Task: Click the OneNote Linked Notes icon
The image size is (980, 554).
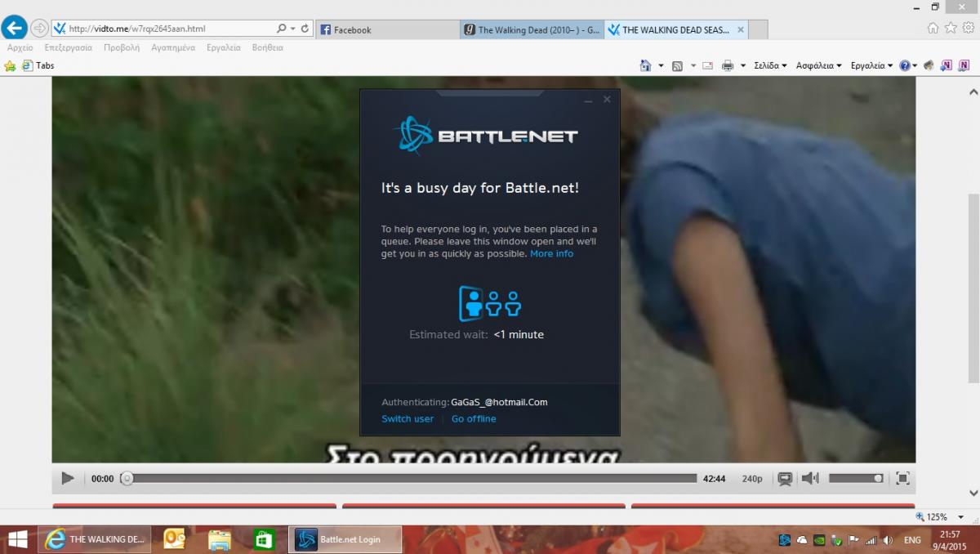Action: pyautogui.click(x=964, y=65)
